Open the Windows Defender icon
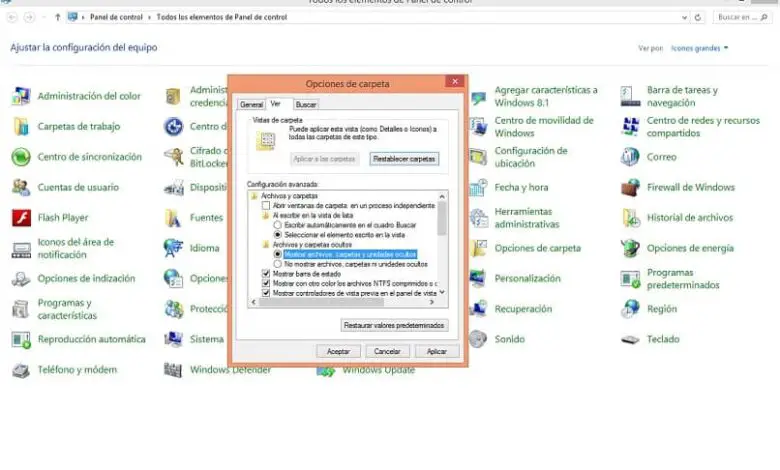This screenshot has height=470, width=780. [x=173, y=370]
